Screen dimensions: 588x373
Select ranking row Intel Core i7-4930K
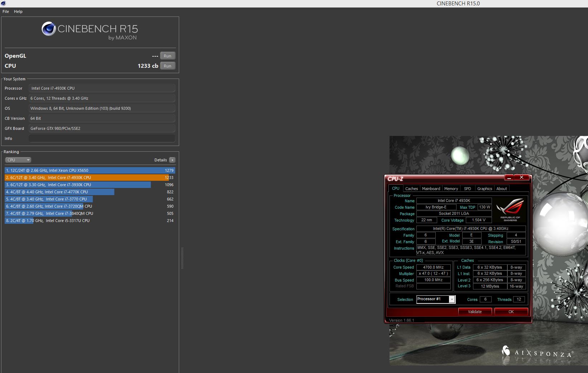(90, 178)
